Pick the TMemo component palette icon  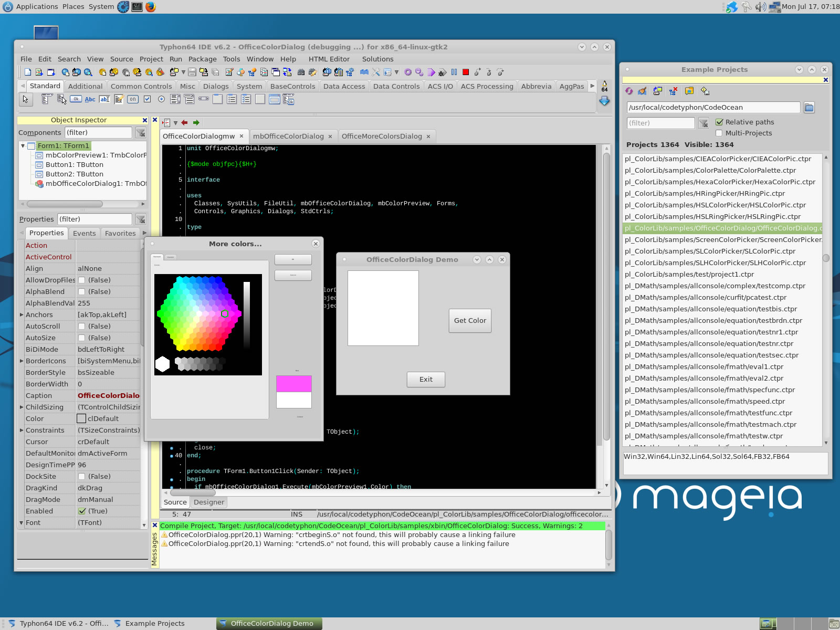[119, 99]
